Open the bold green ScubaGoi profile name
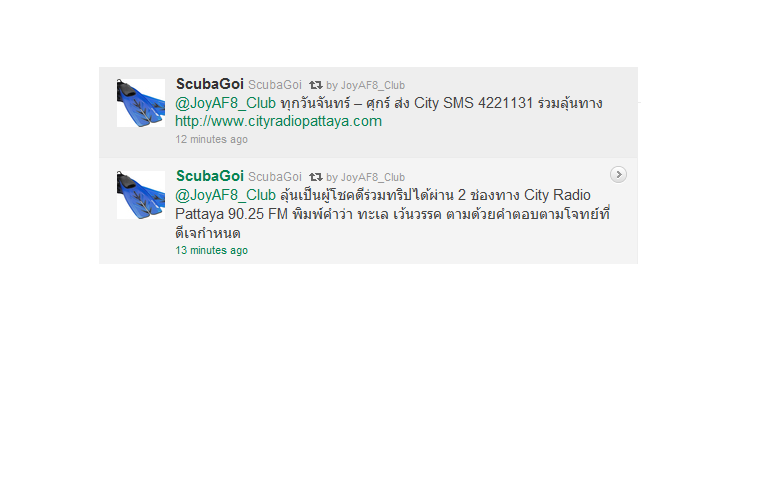 tap(210, 176)
